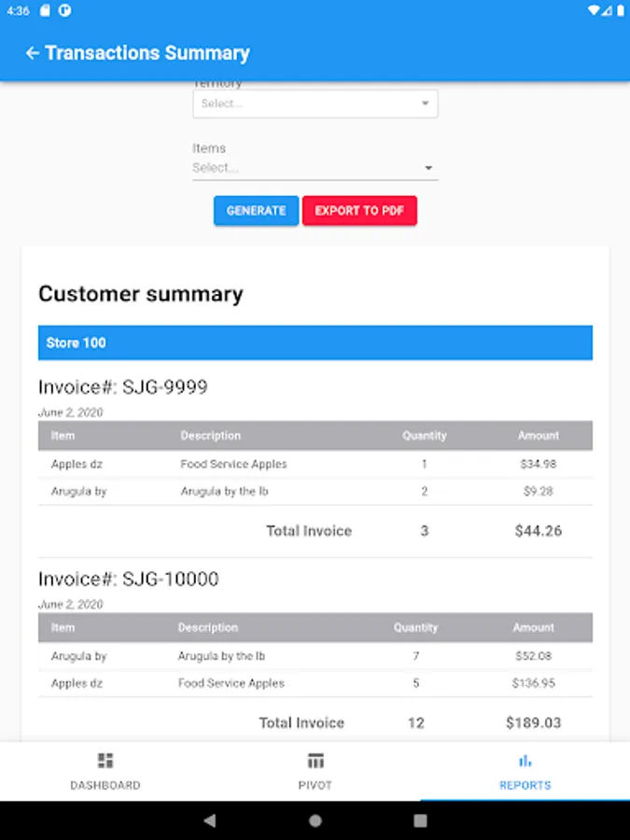Click the Item header in SJG-10000 table
The image size is (630, 840).
(x=63, y=627)
